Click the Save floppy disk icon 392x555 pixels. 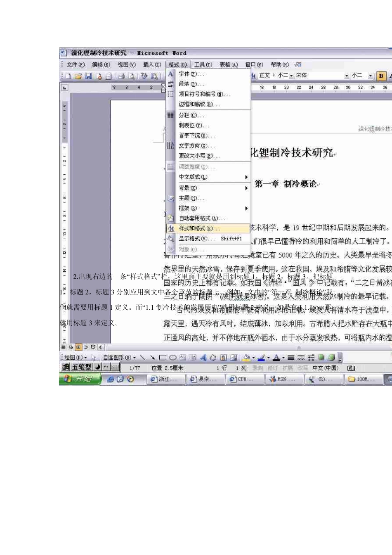(88, 76)
